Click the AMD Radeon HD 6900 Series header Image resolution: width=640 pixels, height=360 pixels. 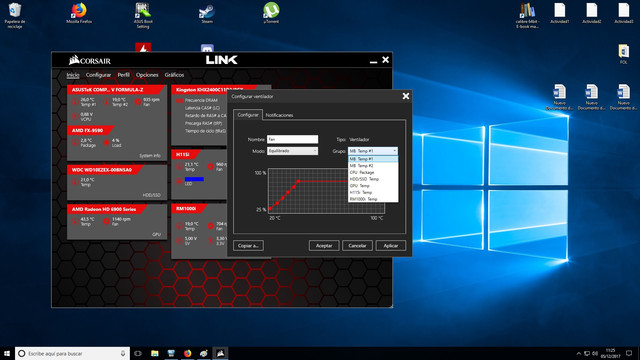click(104, 209)
